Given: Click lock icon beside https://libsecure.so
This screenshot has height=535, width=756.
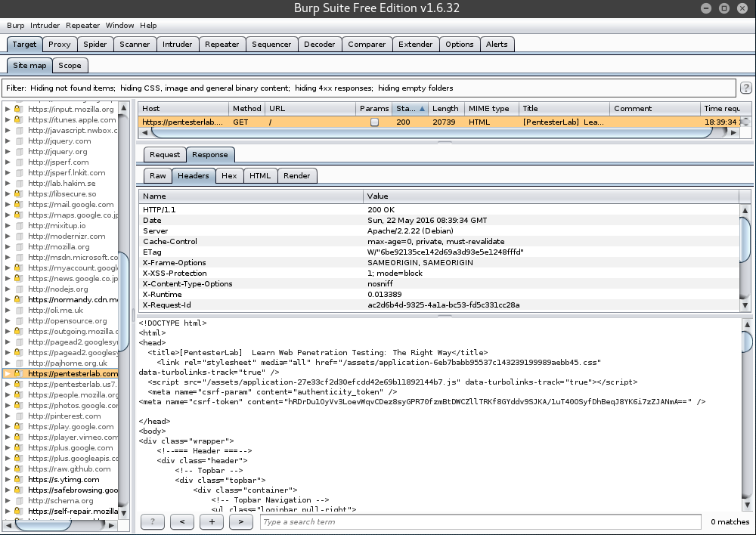Looking at the screenshot, I should point(18,193).
